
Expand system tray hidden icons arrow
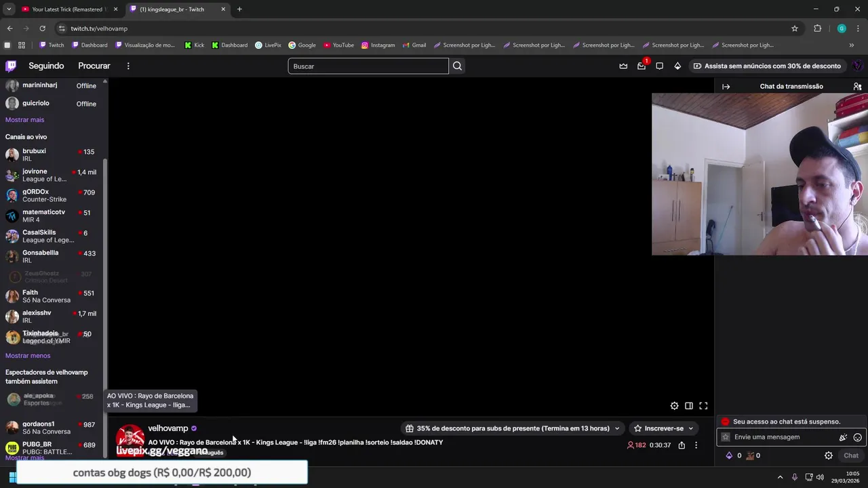(780, 477)
